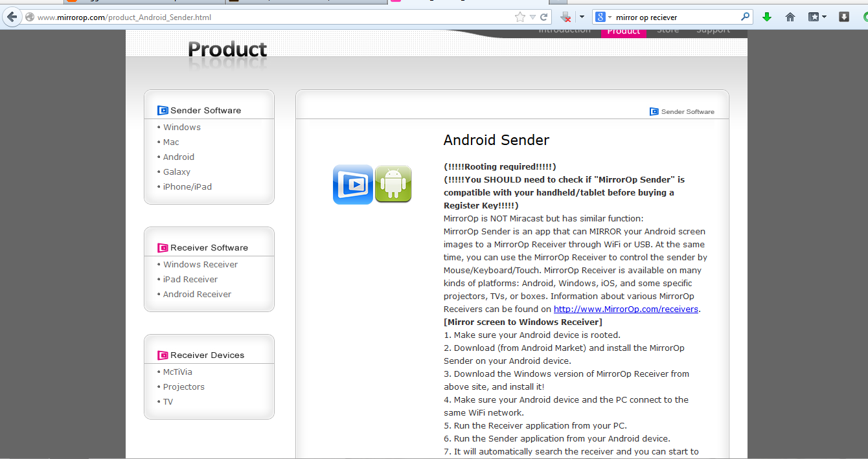Open the URL history dropdown arrow
Screen dimensions: 868x459
(x=532, y=17)
